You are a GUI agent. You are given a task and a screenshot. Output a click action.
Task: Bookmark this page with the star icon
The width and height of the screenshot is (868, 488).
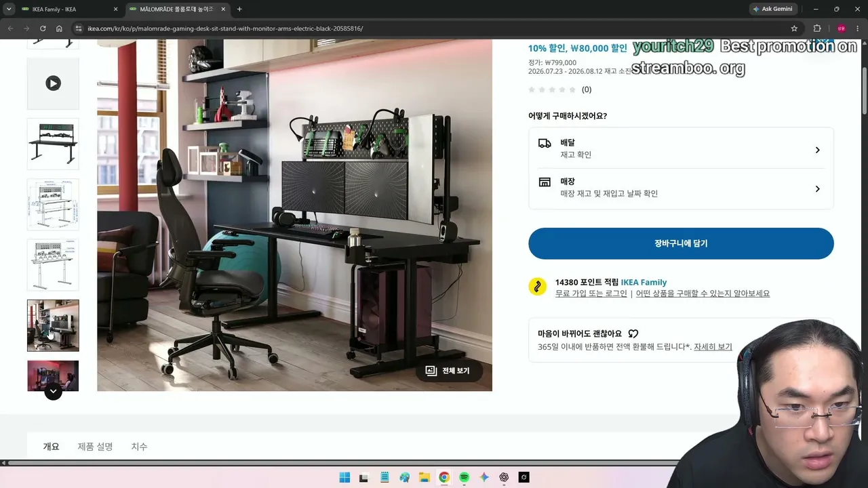point(794,28)
